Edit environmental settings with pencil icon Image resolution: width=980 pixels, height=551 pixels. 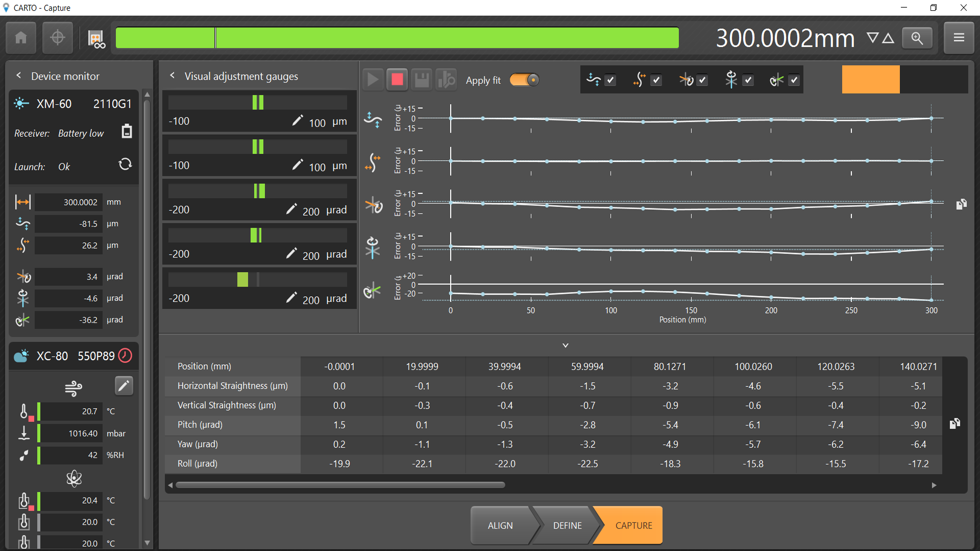coord(124,386)
